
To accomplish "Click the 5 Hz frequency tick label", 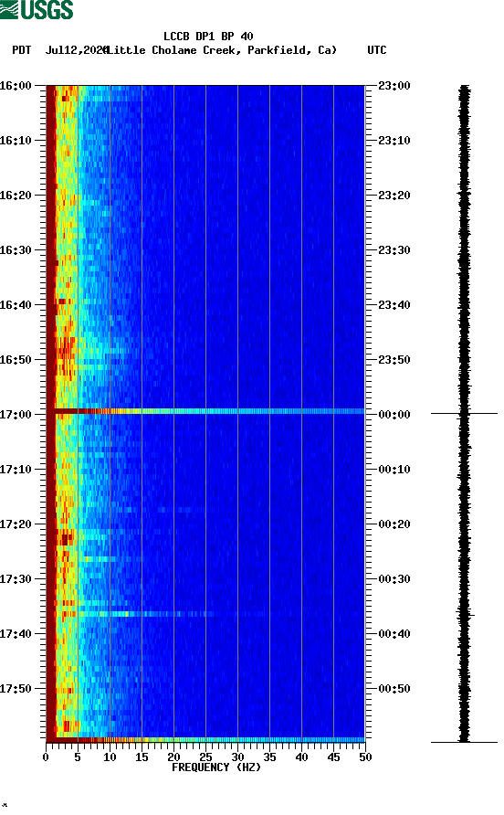I will click(78, 757).
